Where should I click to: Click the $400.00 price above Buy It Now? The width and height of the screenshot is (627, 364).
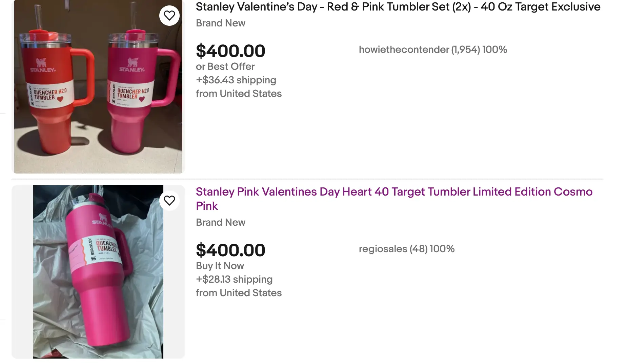tap(230, 250)
